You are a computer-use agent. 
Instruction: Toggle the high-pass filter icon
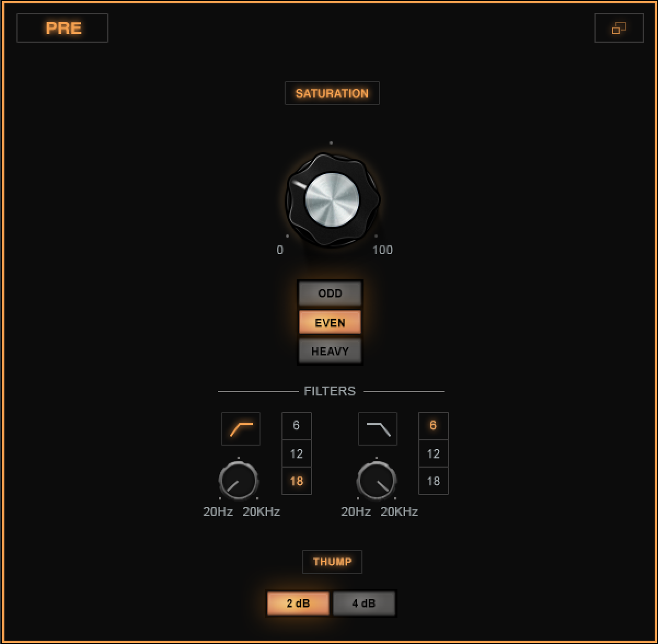(241, 429)
